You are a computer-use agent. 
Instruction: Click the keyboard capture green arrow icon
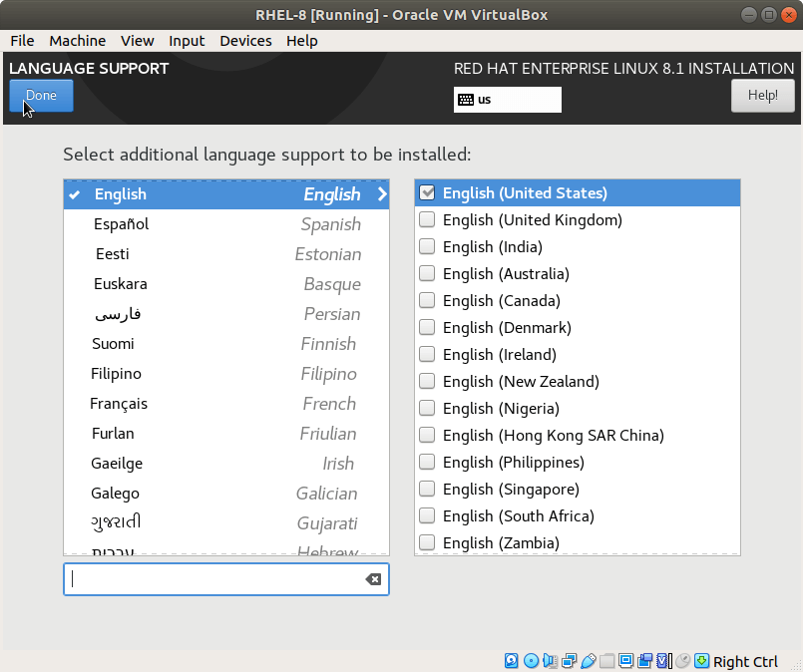(x=702, y=661)
